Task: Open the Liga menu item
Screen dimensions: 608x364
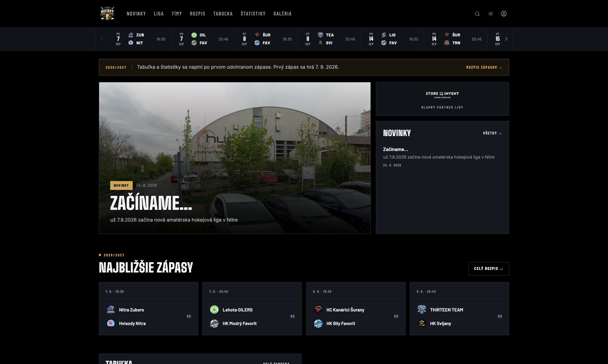Action: 159,14
